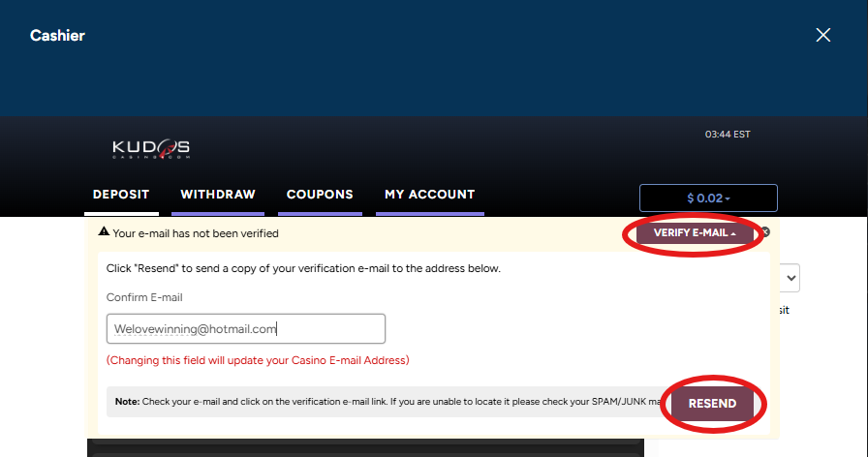Click the red e-mail change warning text
Image resolution: width=868 pixels, height=457 pixels.
(x=258, y=360)
